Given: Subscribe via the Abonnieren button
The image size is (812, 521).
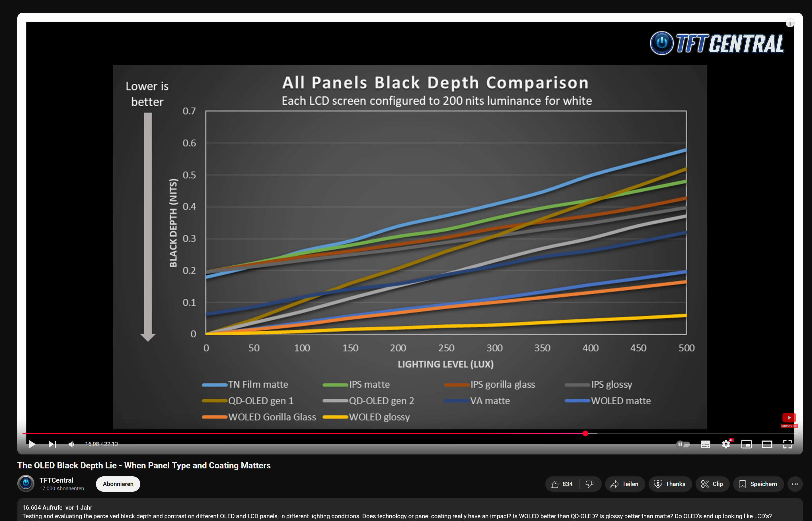Looking at the screenshot, I should pos(118,484).
